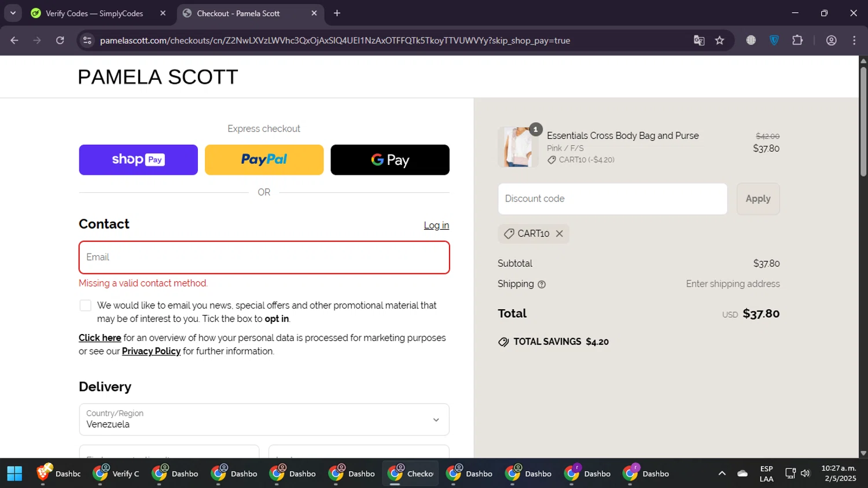This screenshot has height=488, width=868.
Task: Click the scrollbar up arrow
Action: pyautogui.click(x=863, y=60)
